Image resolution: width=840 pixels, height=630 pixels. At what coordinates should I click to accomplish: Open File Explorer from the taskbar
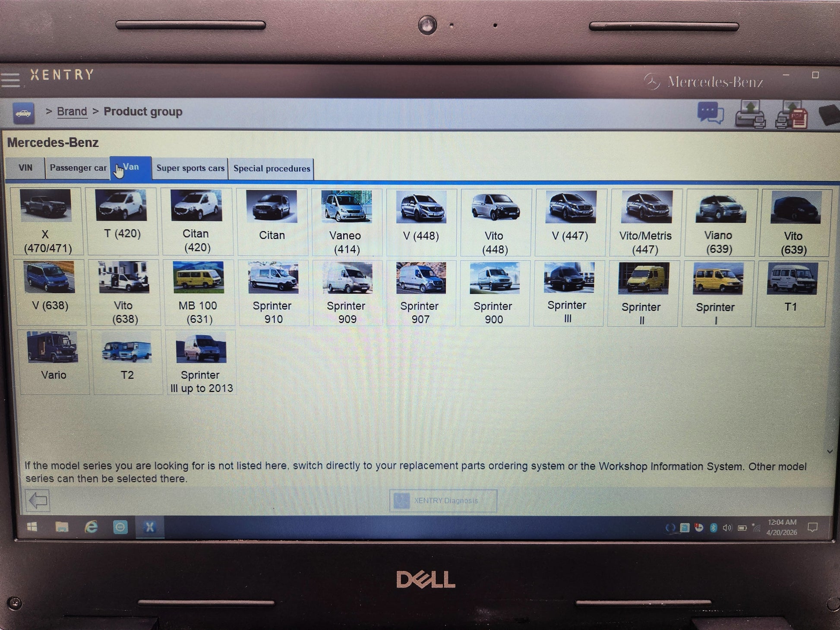[62, 527]
